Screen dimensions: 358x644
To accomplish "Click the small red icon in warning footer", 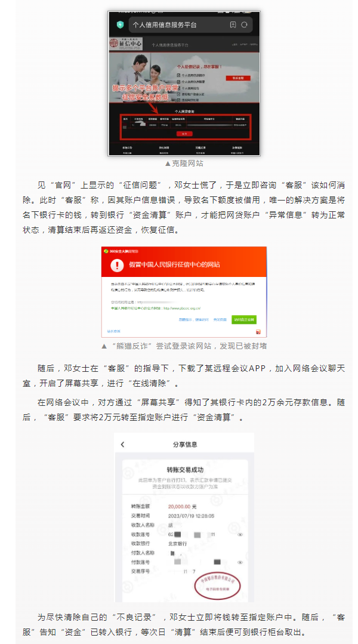I will click(x=258, y=331).
